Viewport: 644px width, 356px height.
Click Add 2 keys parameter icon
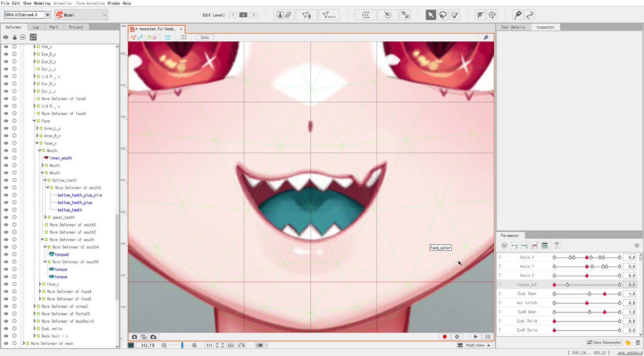click(x=514, y=245)
